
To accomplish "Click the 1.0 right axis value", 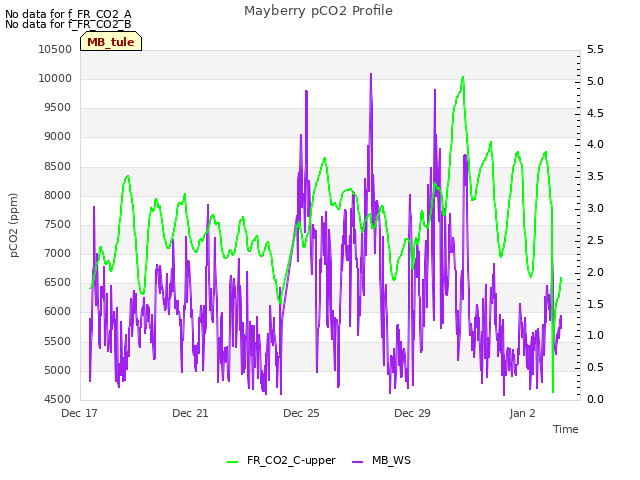I will pyautogui.click(x=595, y=336).
